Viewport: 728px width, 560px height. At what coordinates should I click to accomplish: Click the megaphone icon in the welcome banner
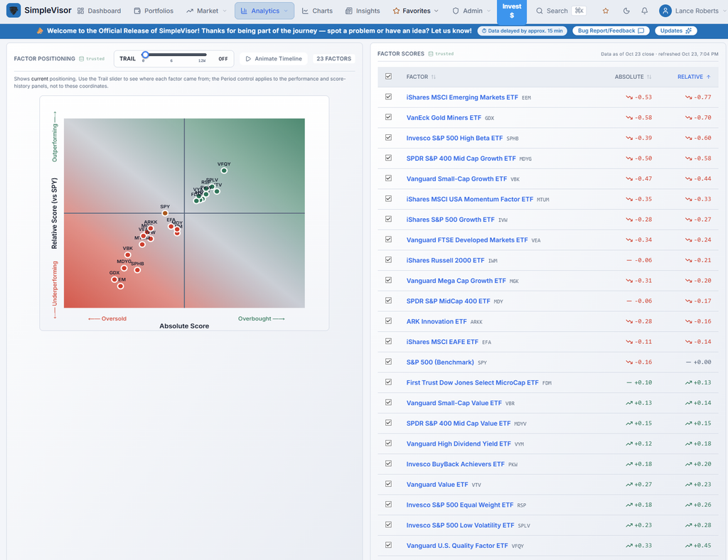click(40, 31)
